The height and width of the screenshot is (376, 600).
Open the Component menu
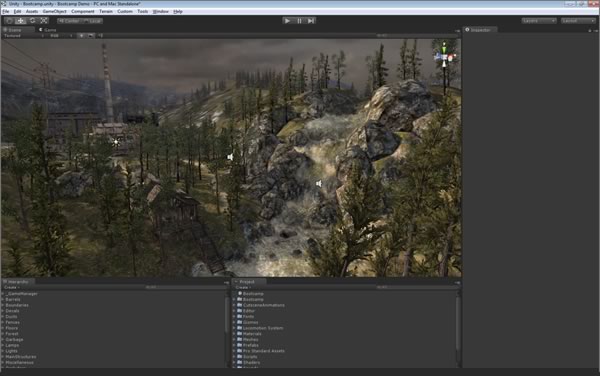click(x=83, y=11)
